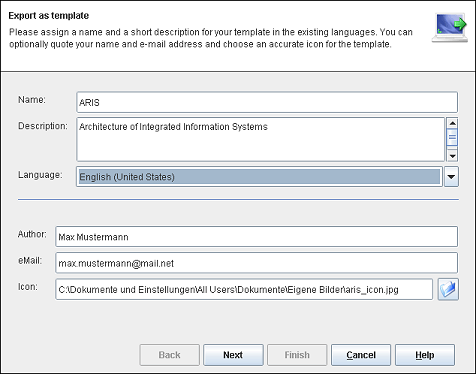This screenshot has height=374, width=476.
Task: Click the disabled Back button
Action: point(170,355)
